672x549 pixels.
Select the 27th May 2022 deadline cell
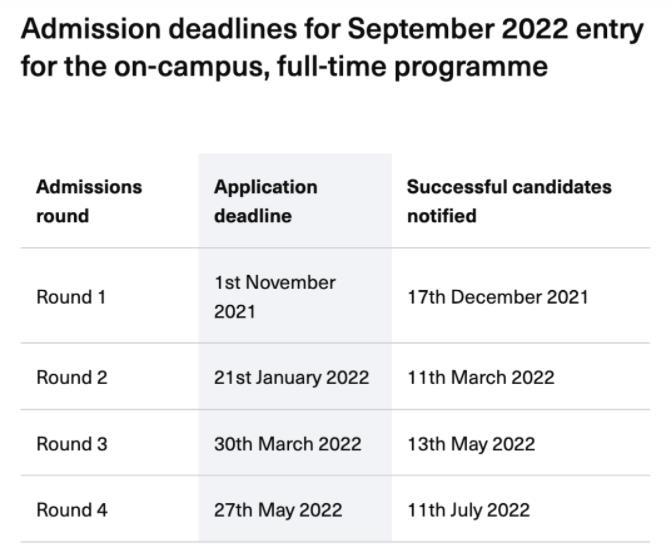pos(278,510)
